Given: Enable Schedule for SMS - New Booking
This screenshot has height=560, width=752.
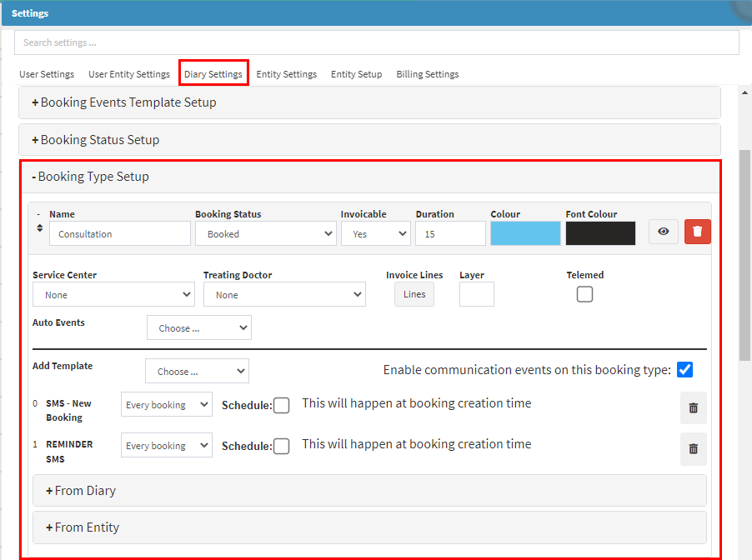Looking at the screenshot, I should tap(282, 406).
